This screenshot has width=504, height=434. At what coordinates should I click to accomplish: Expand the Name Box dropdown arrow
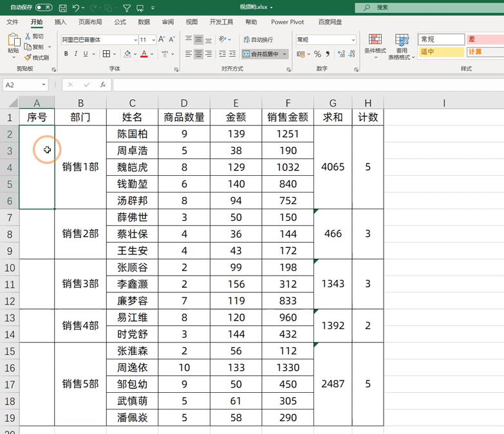[x=43, y=85]
